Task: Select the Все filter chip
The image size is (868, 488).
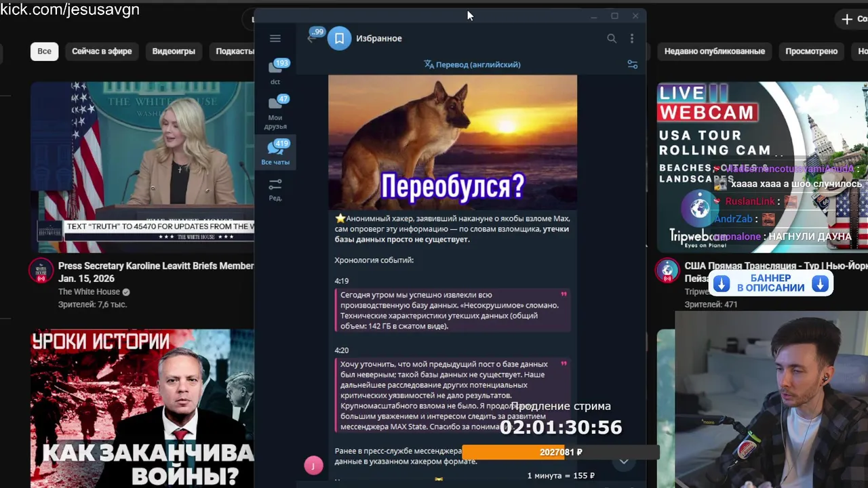Action: tap(44, 52)
